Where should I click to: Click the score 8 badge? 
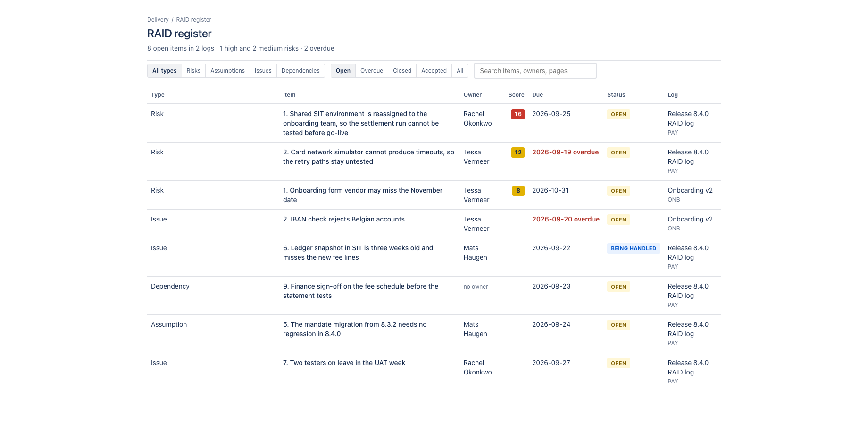pos(518,191)
